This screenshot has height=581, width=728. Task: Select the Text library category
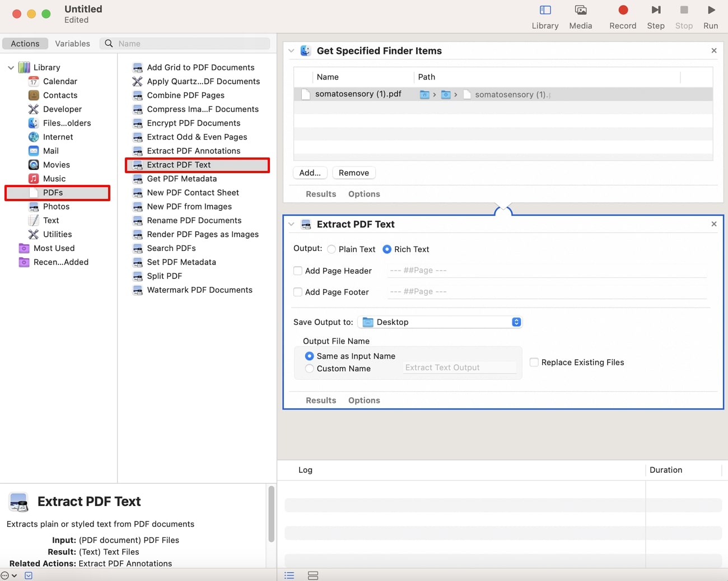pos(50,221)
